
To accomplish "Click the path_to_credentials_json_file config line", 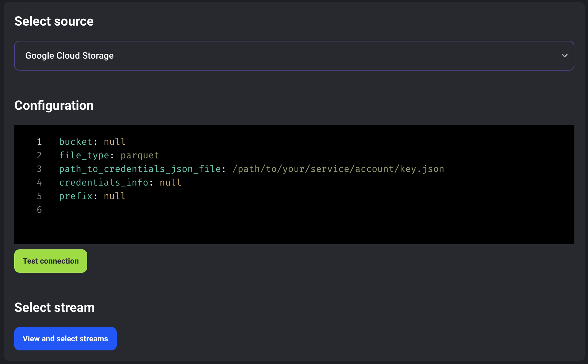I will pos(252,169).
